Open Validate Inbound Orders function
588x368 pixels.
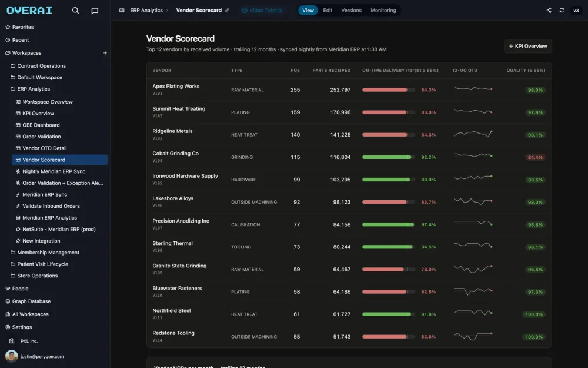(48, 206)
